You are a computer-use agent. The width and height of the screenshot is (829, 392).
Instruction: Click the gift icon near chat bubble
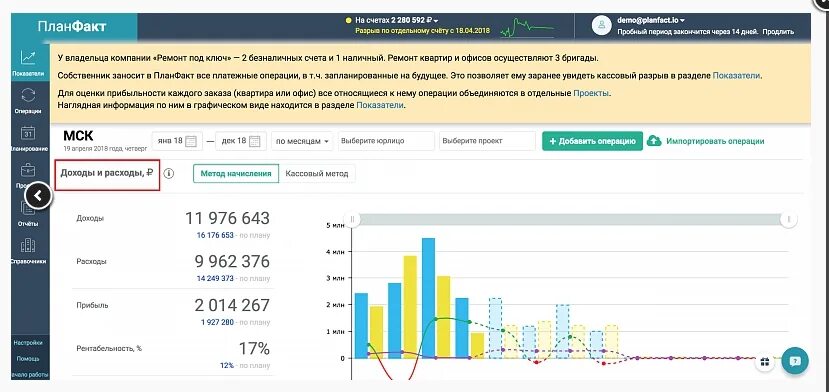[x=764, y=362]
